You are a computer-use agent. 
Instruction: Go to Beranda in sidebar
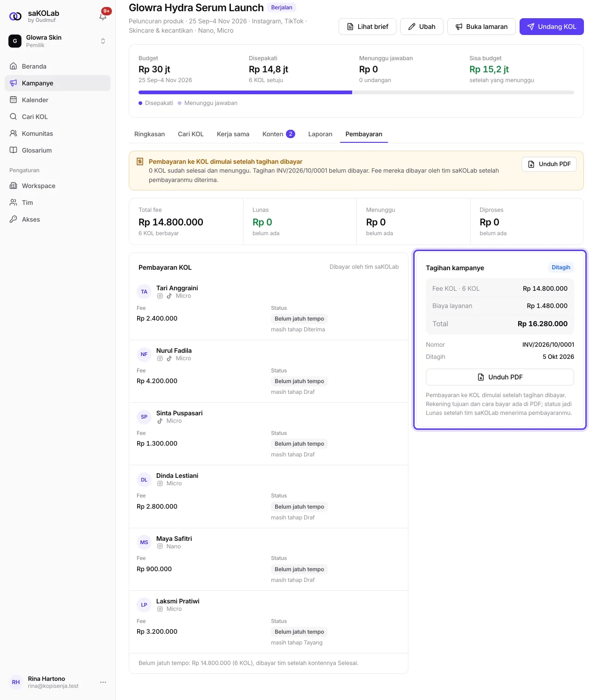(58, 66)
